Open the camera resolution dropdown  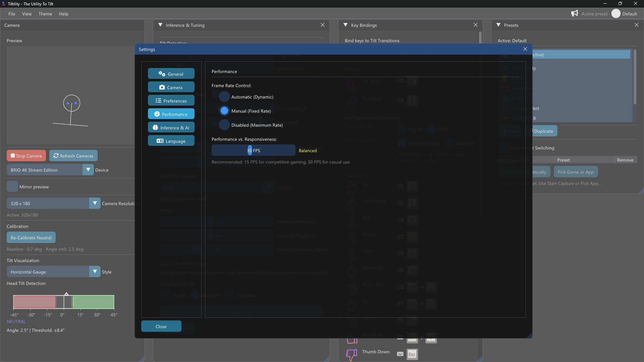(x=95, y=203)
